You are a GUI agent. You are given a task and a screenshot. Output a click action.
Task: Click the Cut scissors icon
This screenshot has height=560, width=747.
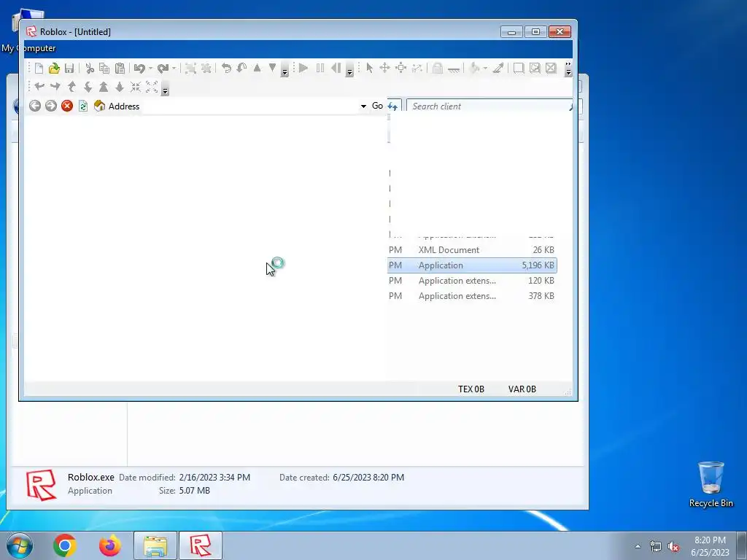[89, 68]
